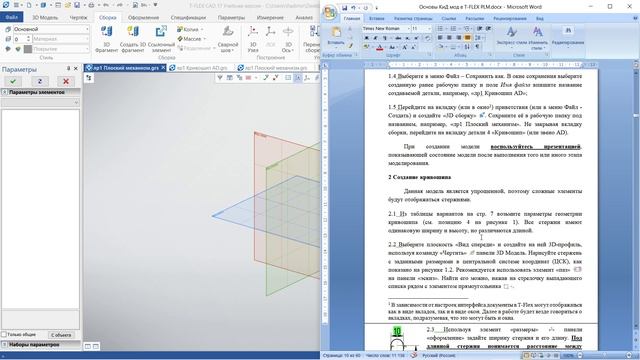Open the empty combo box in Параметры panel
Viewport: 640px width, 360px height.
pos(40,102)
